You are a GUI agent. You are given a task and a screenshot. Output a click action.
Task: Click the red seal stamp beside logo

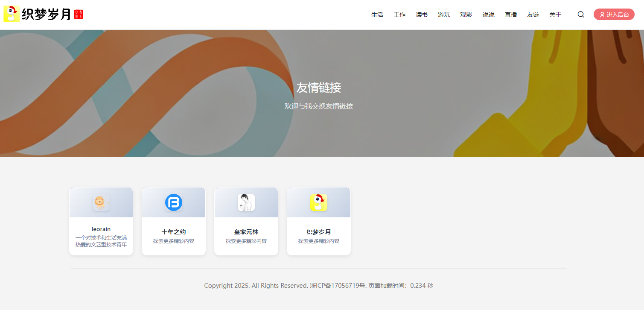pyautogui.click(x=79, y=15)
